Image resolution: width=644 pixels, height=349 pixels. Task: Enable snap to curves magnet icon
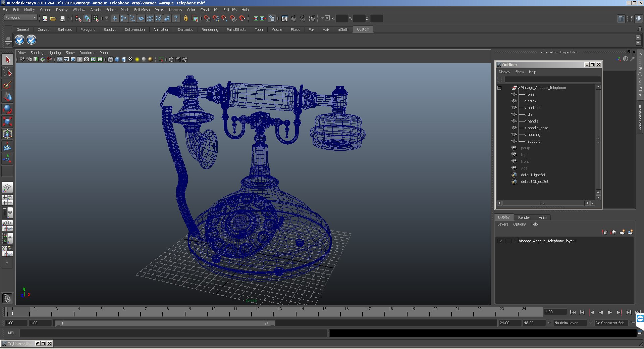point(216,18)
